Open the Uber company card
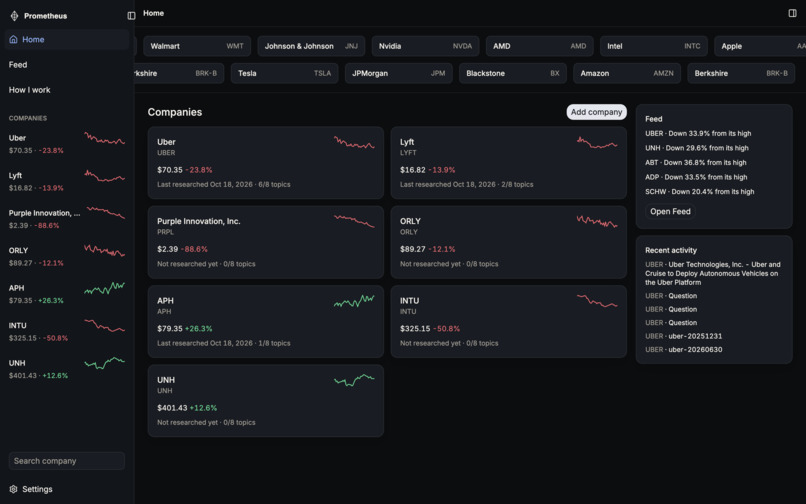806x504 pixels. point(266,163)
